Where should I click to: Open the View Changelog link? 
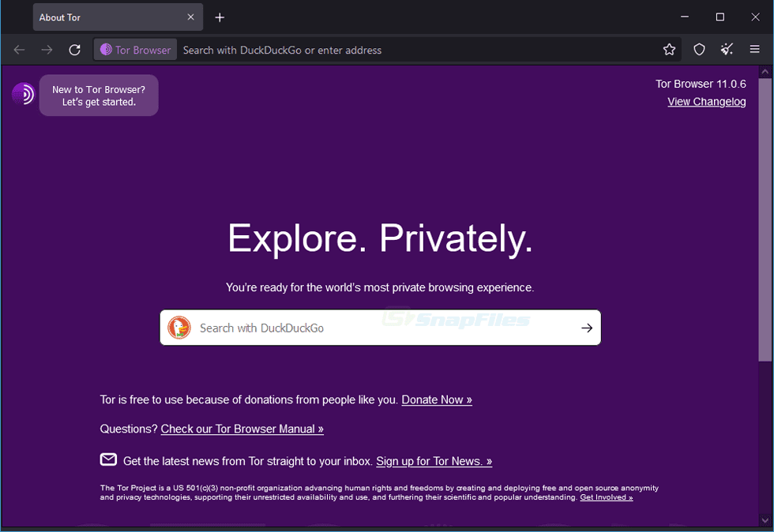[706, 101]
